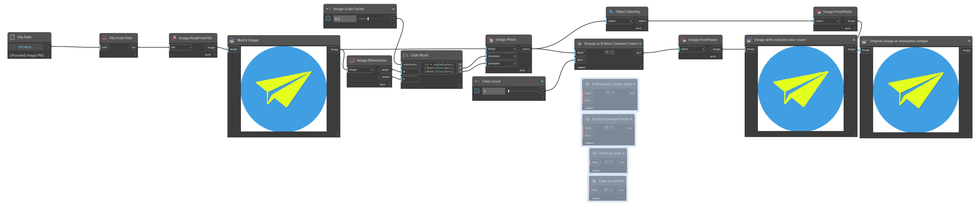The height and width of the screenshot is (211, 980).
Task: Expand the Image Scale Factor slider settings arrow
Action: (x=328, y=18)
